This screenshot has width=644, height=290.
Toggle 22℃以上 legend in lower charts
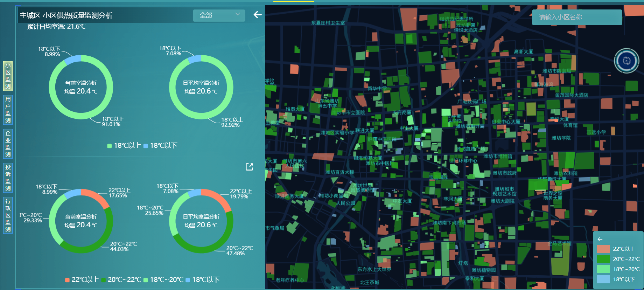(x=82, y=280)
